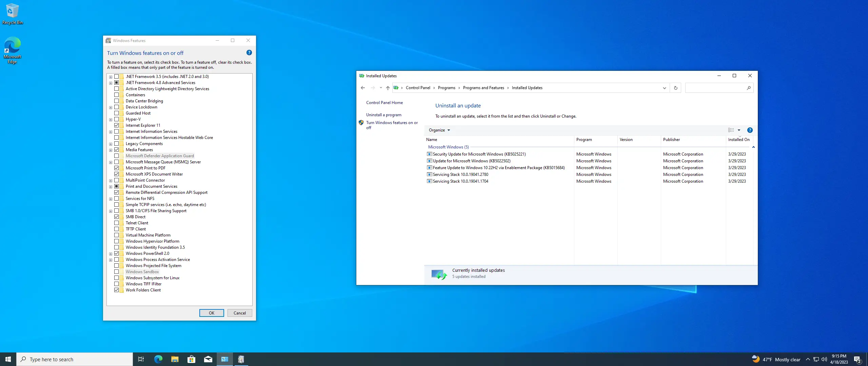The height and width of the screenshot is (366, 868).
Task: Click the refresh button in address bar
Action: pyautogui.click(x=675, y=88)
